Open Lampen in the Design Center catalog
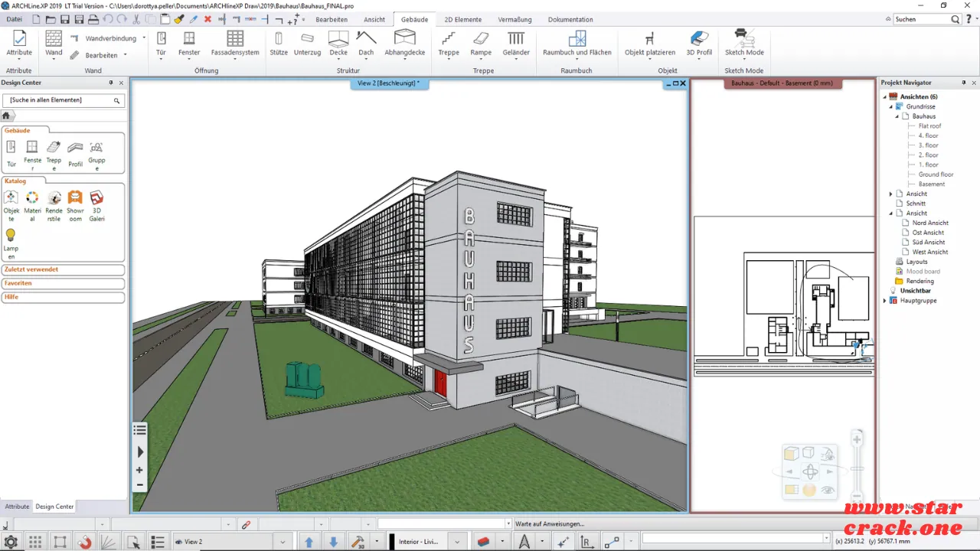The height and width of the screenshot is (551, 980). tap(11, 243)
